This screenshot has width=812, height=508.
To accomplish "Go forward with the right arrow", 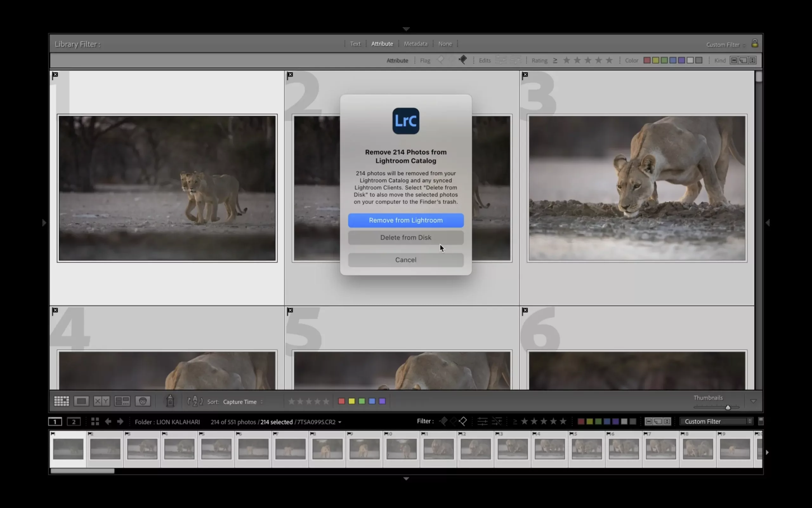I will point(120,421).
